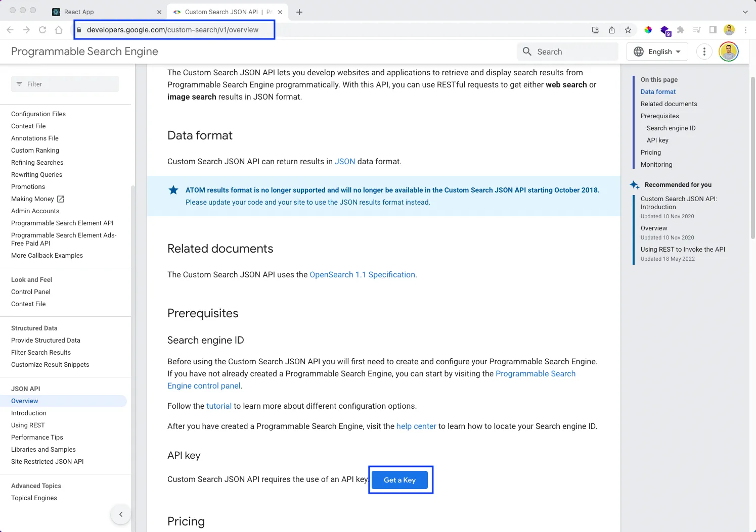Open Configuration Files in sidebar
Viewport: 756px width, 532px height.
(x=38, y=114)
